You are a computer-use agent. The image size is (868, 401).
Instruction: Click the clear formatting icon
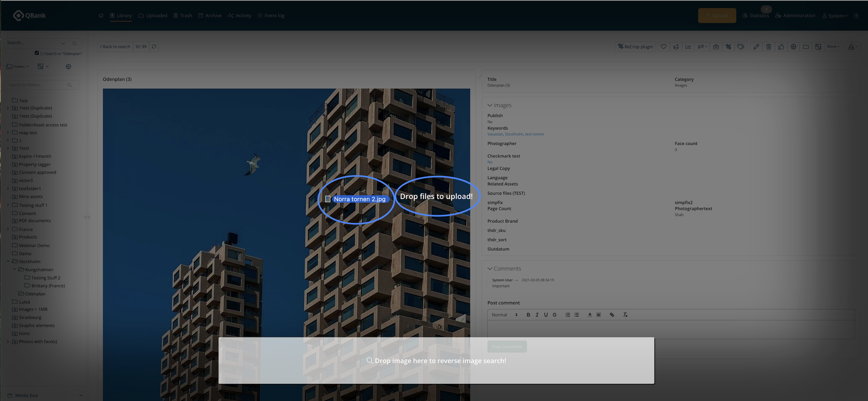click(625, 315)
